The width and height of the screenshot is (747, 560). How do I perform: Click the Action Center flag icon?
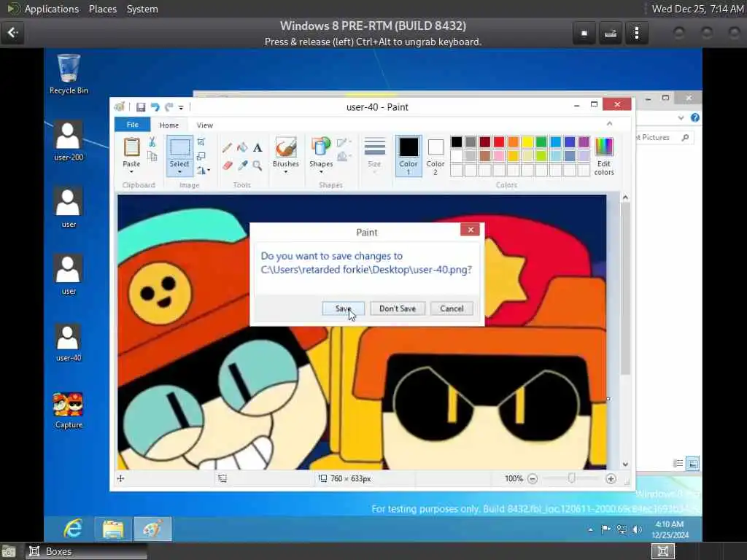click(605, 529)
